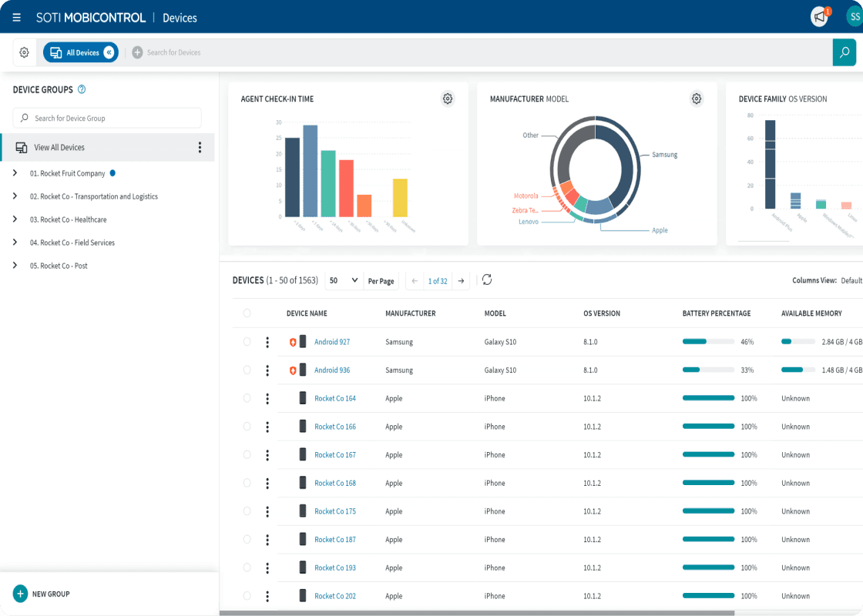Viewport: 863px width, 616px height.
Task: Select Rocket Co 164 row checkbox
Action: pyautogui.click(x=247, y=398)
